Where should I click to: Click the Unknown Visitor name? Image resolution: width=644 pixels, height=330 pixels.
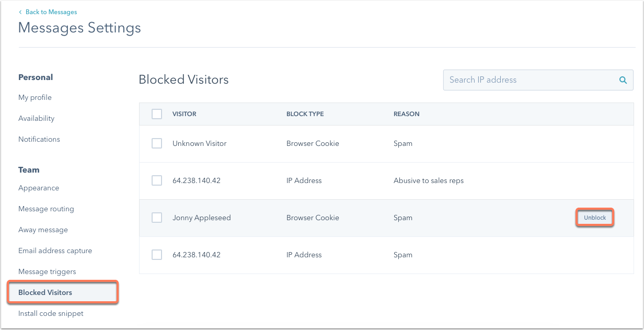[200, 143]
